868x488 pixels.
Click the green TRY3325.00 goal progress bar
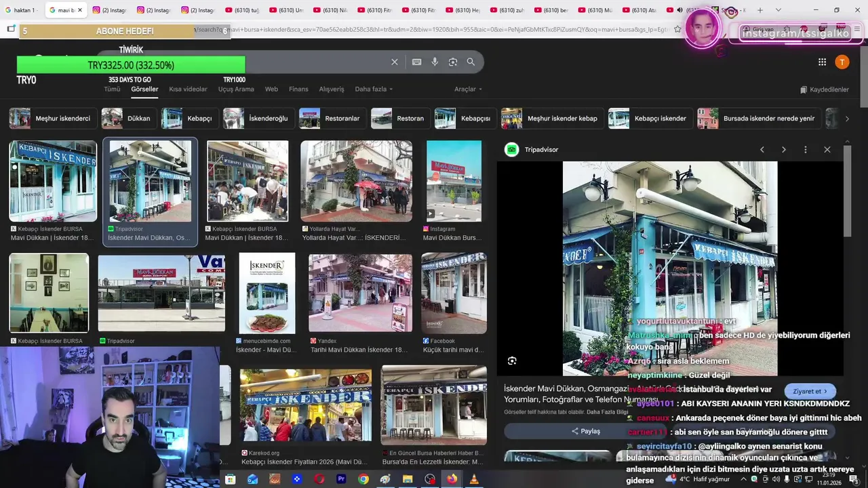click(130, 65)
